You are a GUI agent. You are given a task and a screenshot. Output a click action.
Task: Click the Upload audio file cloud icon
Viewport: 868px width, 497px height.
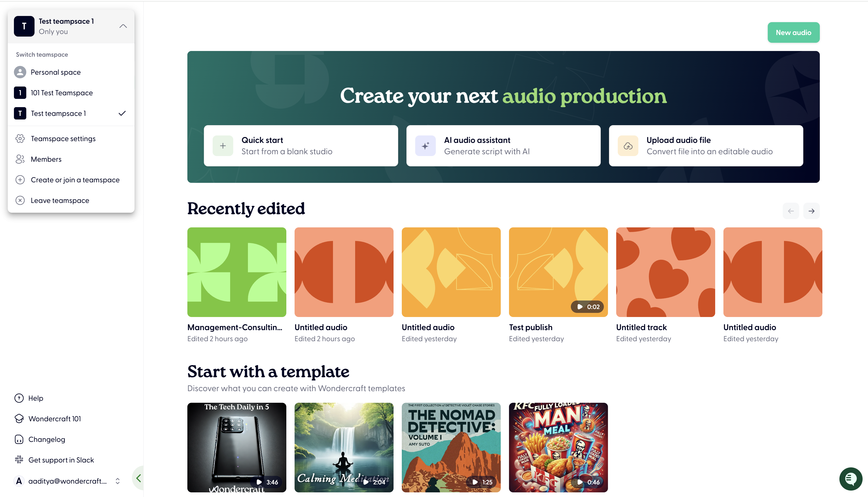[628, 146]
